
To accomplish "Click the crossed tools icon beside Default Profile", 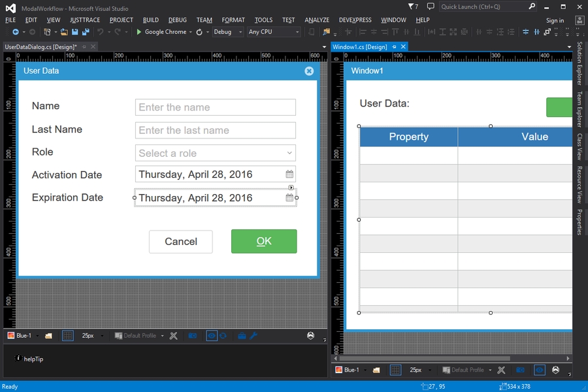I will click(x=173, y=336).
